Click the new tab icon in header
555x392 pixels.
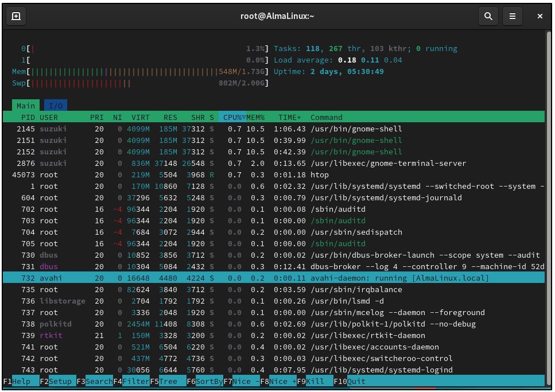coord(16,16)
